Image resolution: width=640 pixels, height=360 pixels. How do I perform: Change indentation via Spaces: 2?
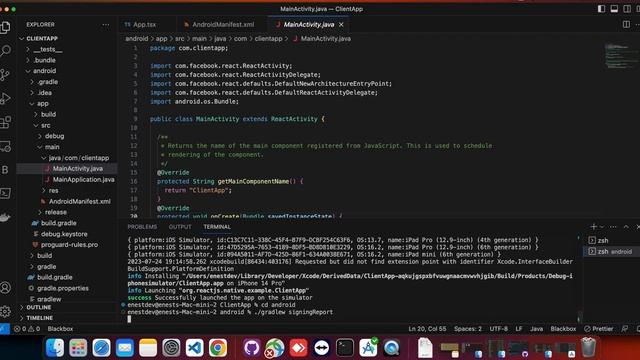click(x=468, y=329)
